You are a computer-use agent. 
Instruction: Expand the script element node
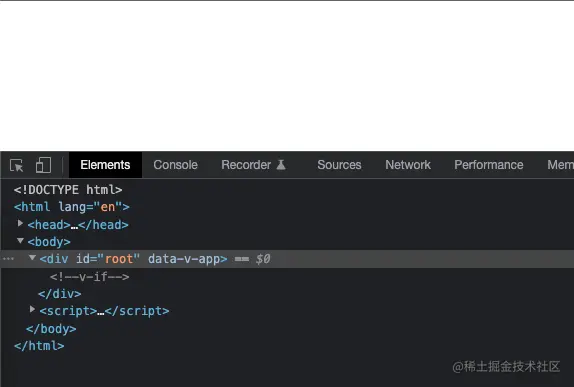[32, 309]
